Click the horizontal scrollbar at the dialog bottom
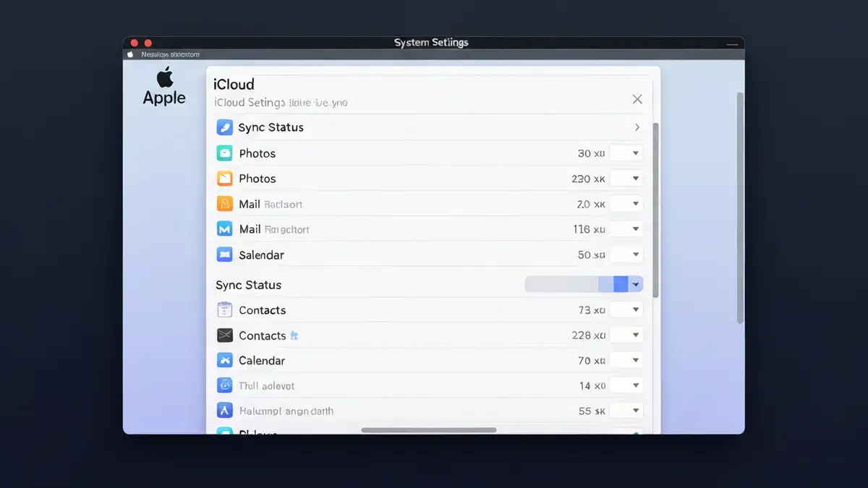The image size is (868, 488). 429,430
